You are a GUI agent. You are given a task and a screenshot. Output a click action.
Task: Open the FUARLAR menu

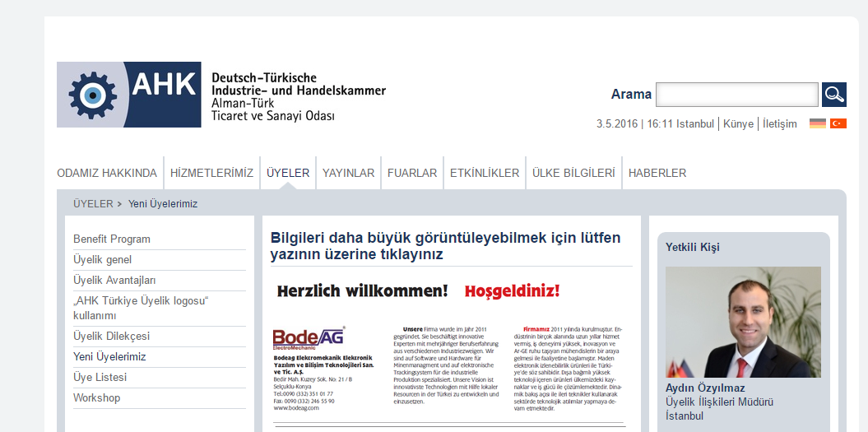pyautogui.click(x=412, y=173)
